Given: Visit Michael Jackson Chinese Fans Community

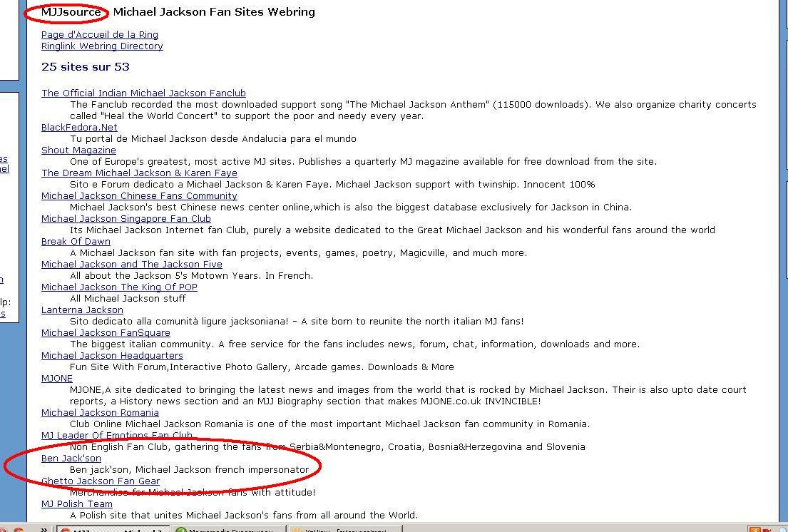Looking at the screenshot, I should [x=139, y=196].
